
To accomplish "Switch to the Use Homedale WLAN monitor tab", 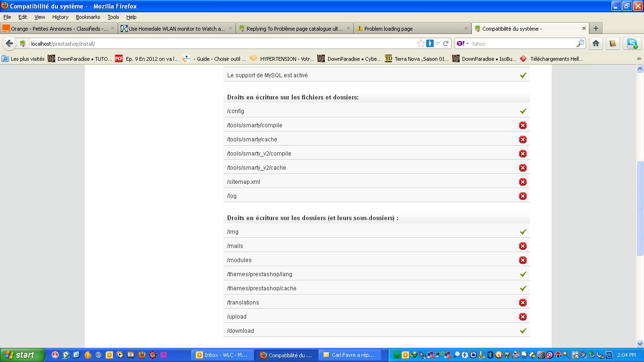I will click(177, 28).
